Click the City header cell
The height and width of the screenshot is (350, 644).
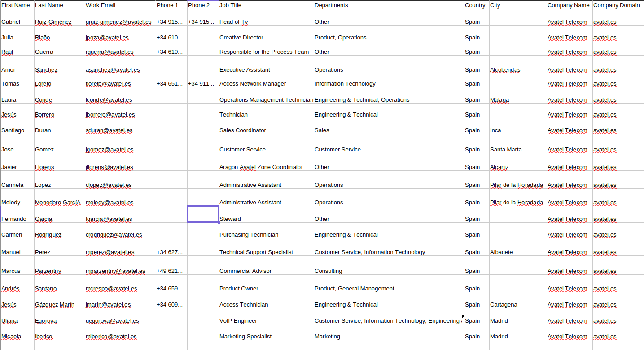click(518, 5)
